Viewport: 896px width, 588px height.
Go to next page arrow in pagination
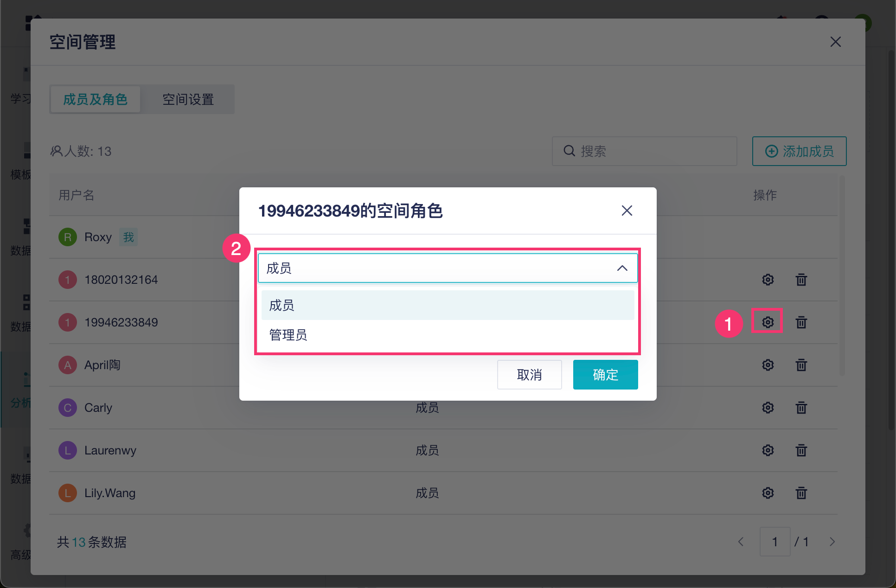tap(832, 542)
